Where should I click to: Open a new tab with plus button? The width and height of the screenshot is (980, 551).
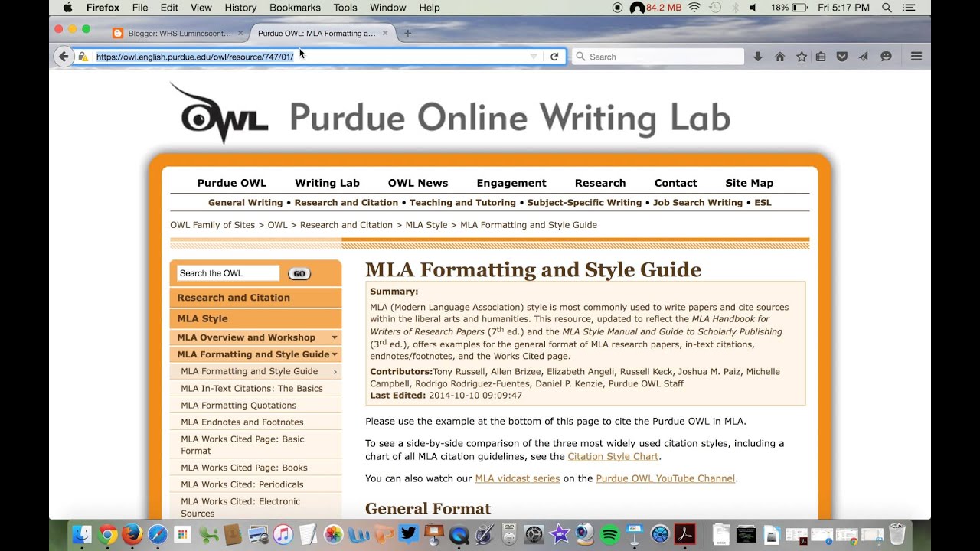[x=407, y=34]
